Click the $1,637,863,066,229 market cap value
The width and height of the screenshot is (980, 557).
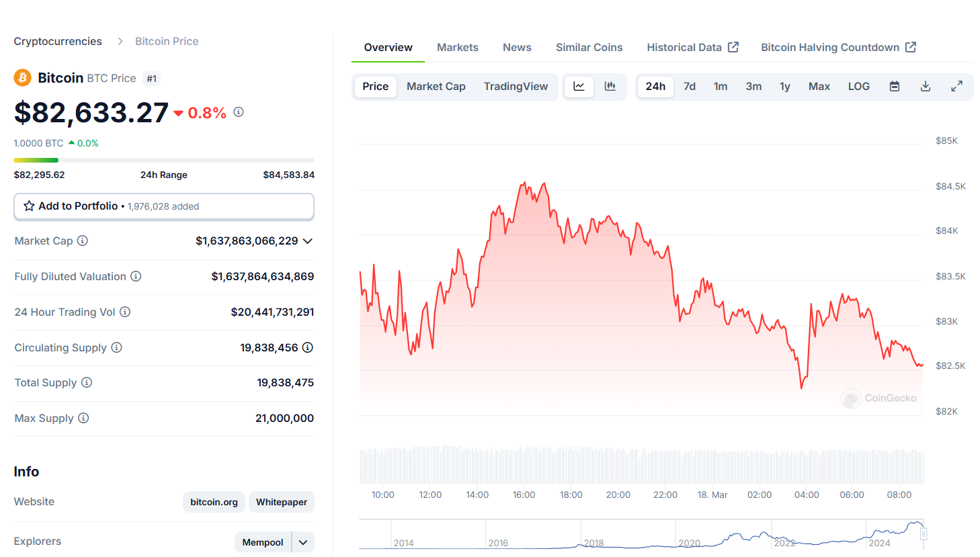tap(247, 241)
